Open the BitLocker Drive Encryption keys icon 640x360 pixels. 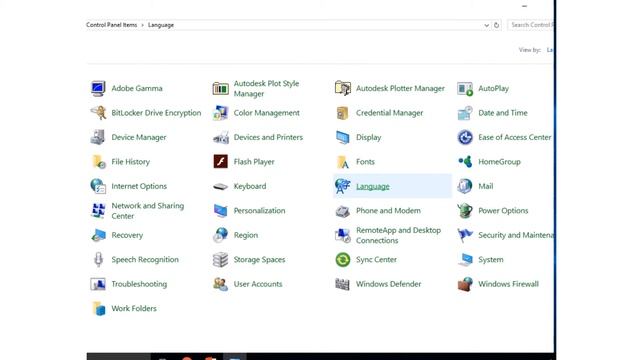(98, 113)
